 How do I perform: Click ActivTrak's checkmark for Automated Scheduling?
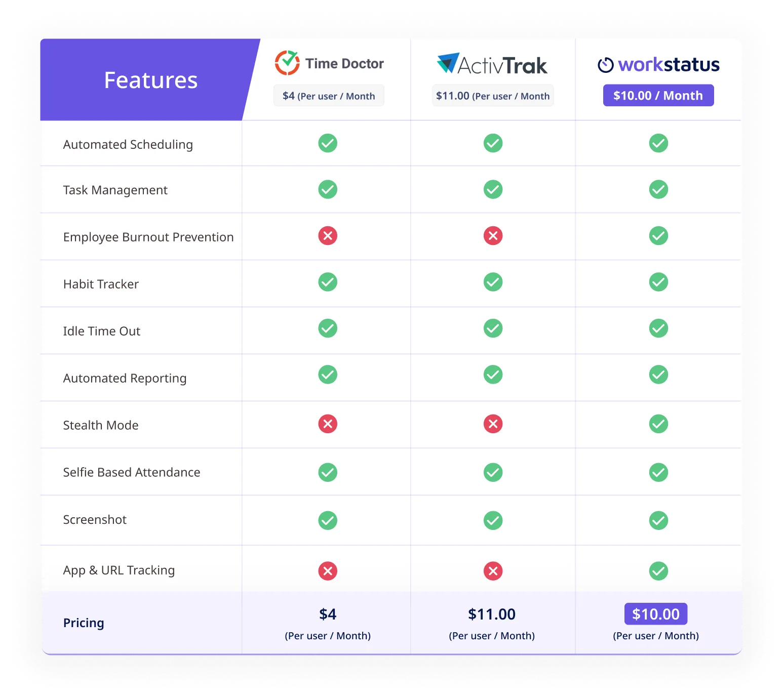click(x=493, y=143)
